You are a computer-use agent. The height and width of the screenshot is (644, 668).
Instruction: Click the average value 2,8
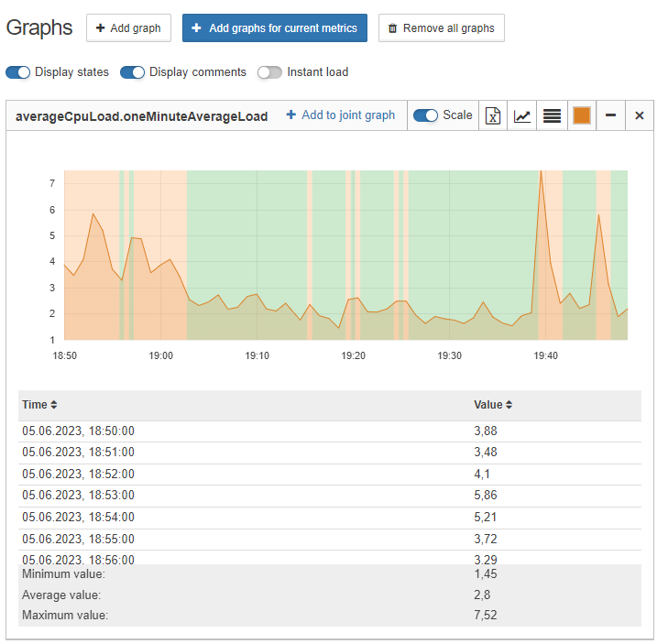pos(482,595)
